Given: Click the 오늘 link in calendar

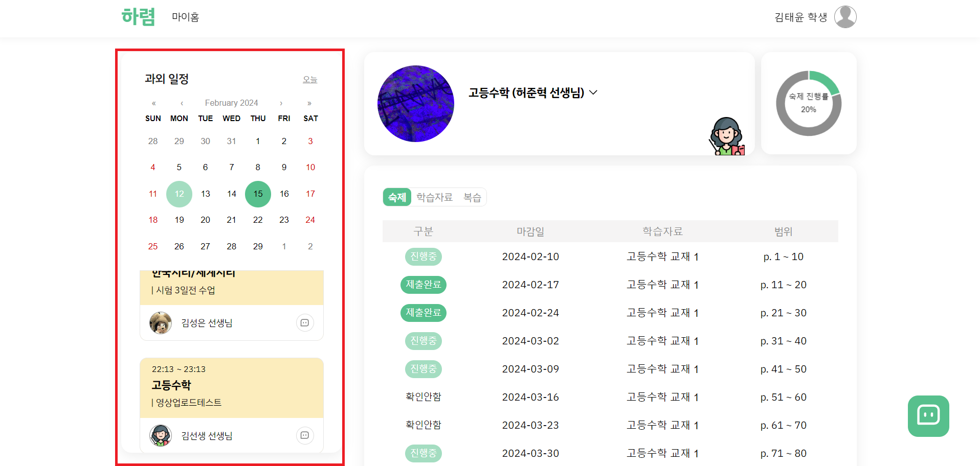Looking at the screenshot, I should [310, 79].
